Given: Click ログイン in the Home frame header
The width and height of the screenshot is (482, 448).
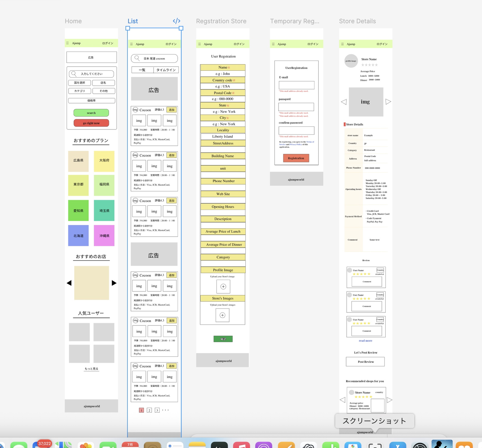Looking at the screenshot, I should coord(108,43).
